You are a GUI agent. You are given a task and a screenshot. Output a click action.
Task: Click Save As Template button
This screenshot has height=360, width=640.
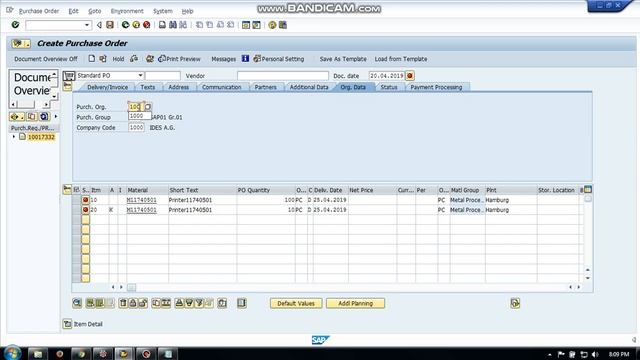tap(343, 59)
